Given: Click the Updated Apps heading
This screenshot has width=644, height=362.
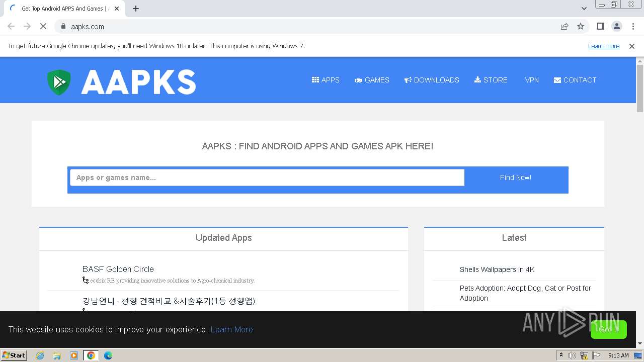Looking at the screenshot, I should coord(224,238).
